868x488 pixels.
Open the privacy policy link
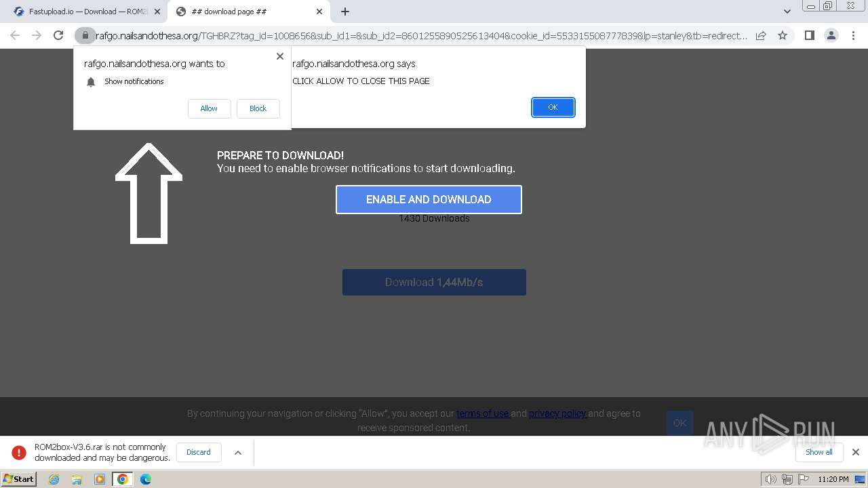pyautogui.click(x=558, y=413)
